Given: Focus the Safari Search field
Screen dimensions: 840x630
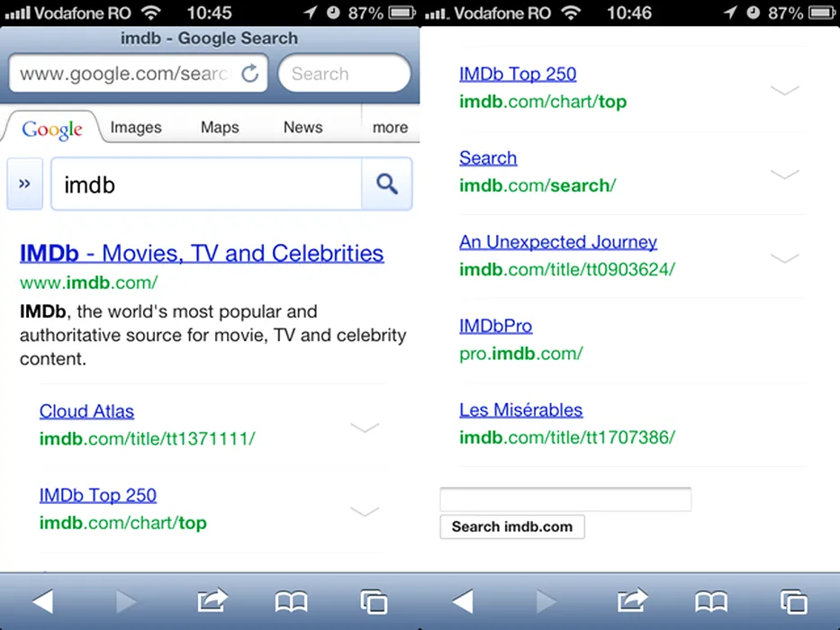Looking at the screenshot, I should 345,74.
